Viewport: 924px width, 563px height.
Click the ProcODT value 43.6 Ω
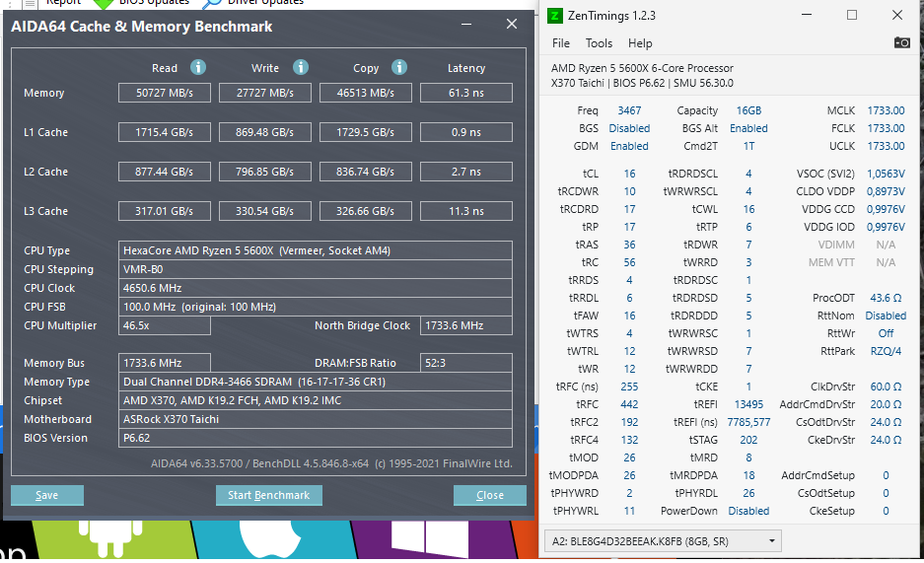886,298
